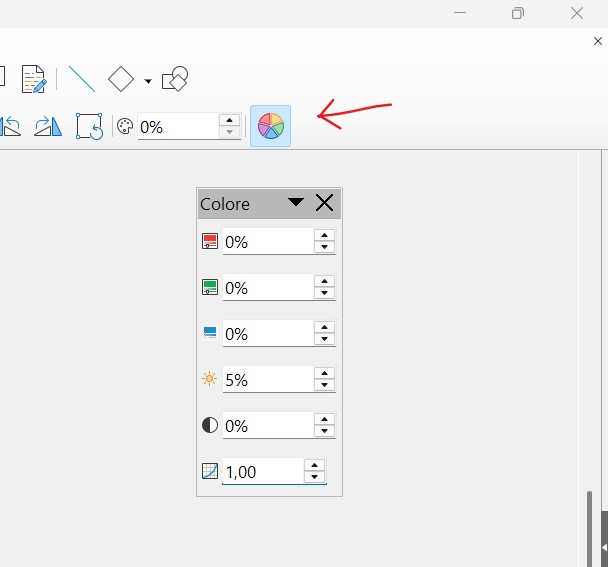Select the diamond basic shape tool
608x567 pixels.
[121, 79]
